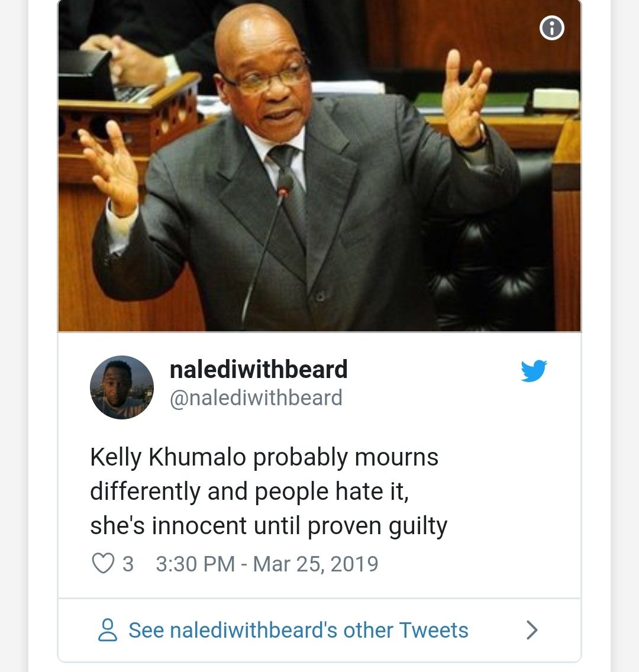Click the @nalediwithbeard handle
This screenshot has height=672, width=639.
click(256, 398)
